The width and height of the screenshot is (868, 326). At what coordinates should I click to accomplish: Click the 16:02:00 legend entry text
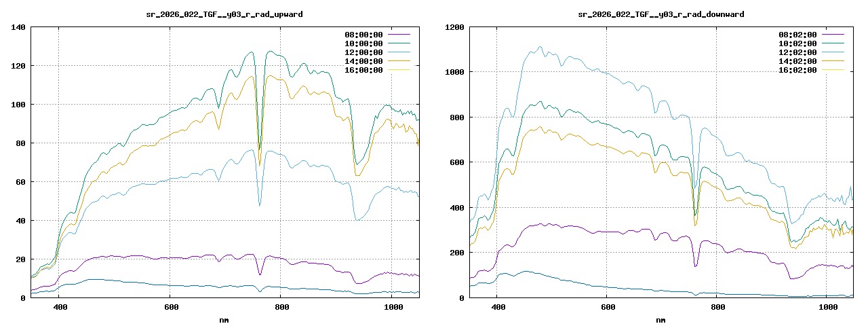(797, 70)
